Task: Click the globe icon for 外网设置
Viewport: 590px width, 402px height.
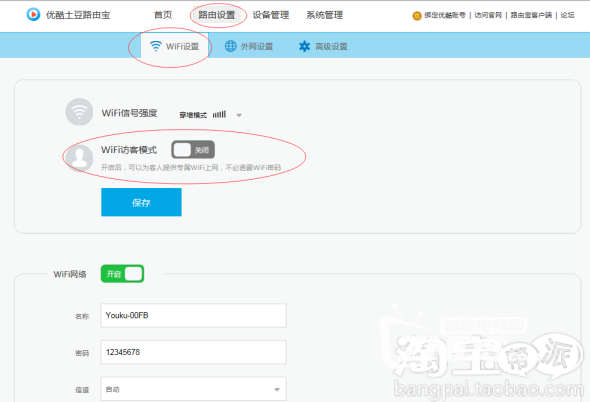Action: [230, 46]
